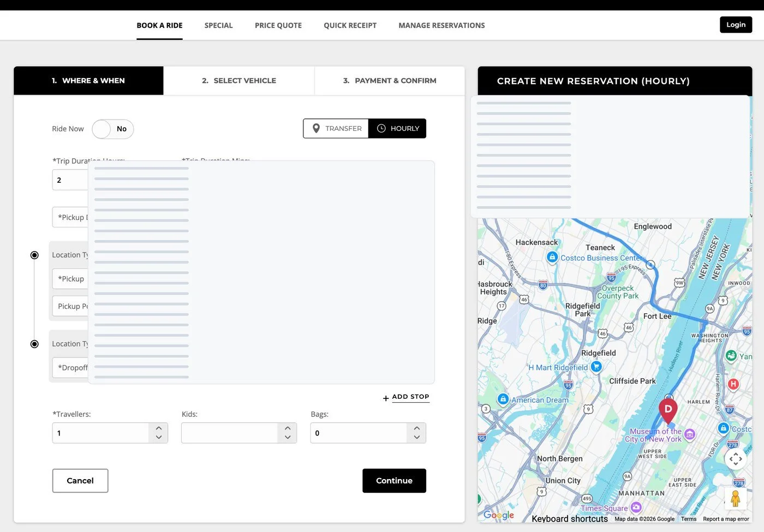
Task: Open the Book A Ride tab
Action: point(159,26)
